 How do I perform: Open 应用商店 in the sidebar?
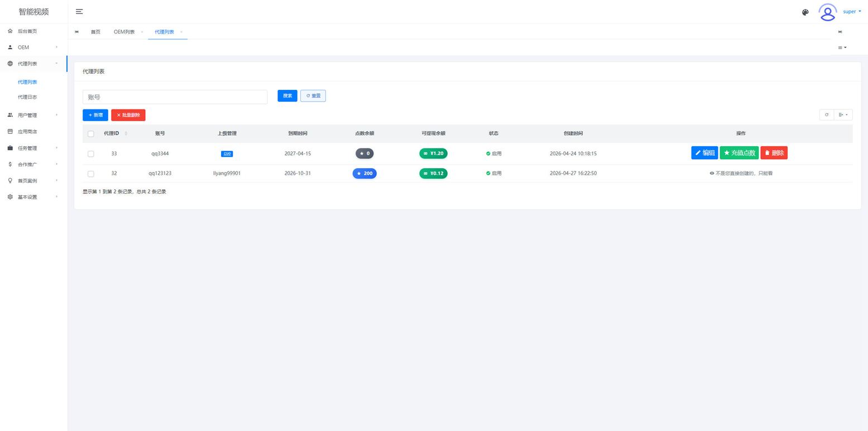coord(33,132)
